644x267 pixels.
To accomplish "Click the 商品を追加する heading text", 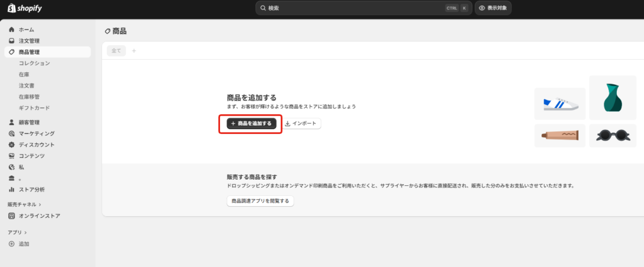I will pos(252,97).
